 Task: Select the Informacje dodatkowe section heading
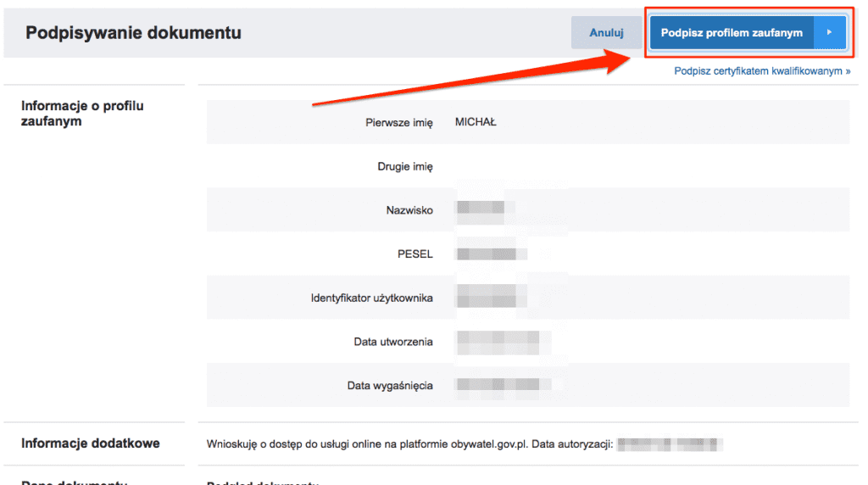90,443
